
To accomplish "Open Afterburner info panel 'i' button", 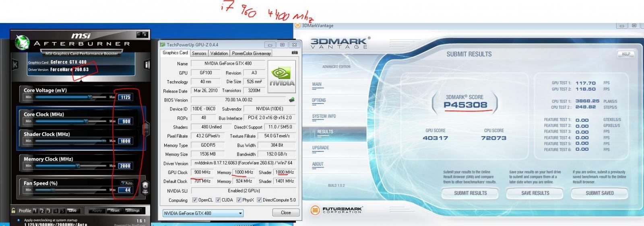I will pyautogui.click(x=147, y=65).
